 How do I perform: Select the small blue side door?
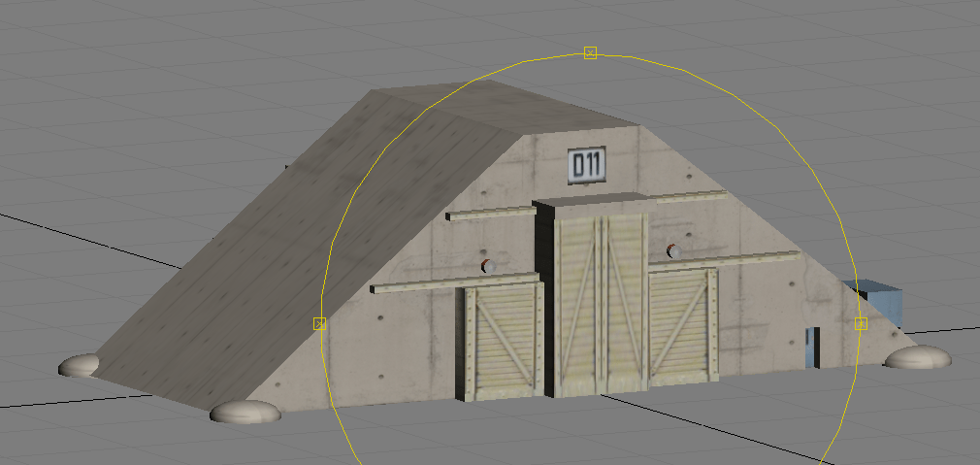pos(812,348)
